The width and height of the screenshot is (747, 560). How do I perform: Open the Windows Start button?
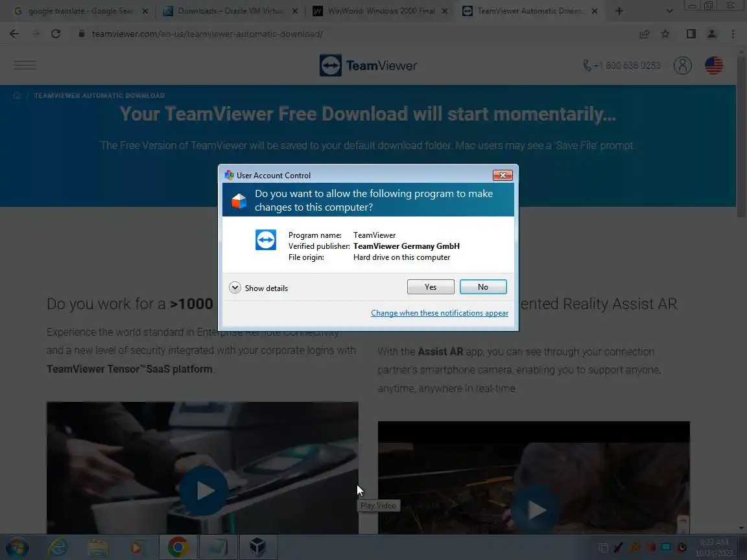tap(17, 547)
